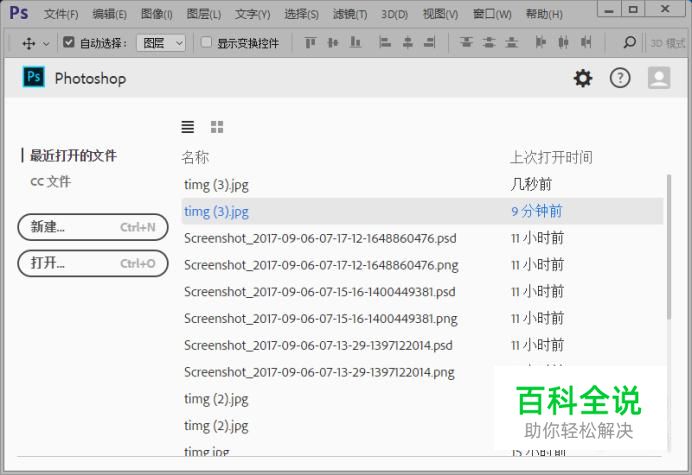Open the 滤镜(T) menu

(x=350, y=14)
